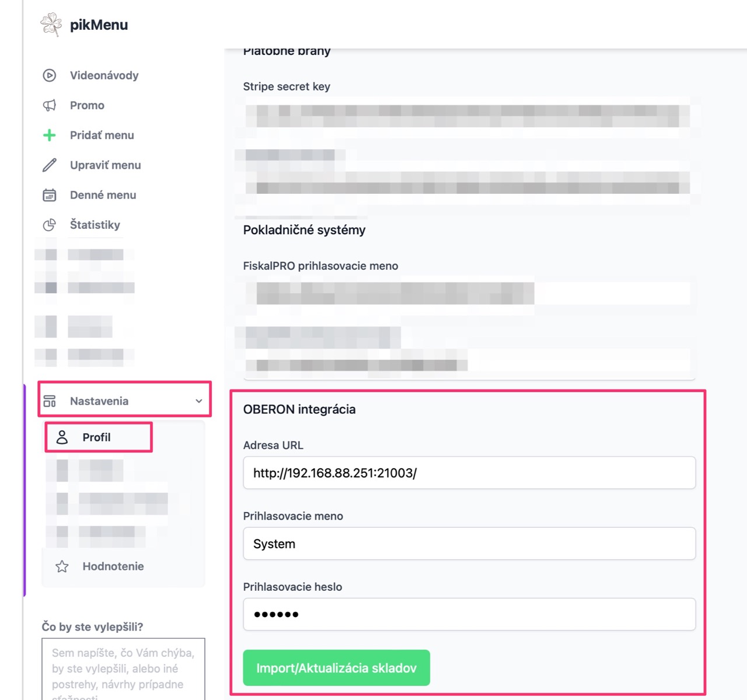Click the star icon beside Hodnotenie
Screen dimensions: 747x700
tap(62, 566)
